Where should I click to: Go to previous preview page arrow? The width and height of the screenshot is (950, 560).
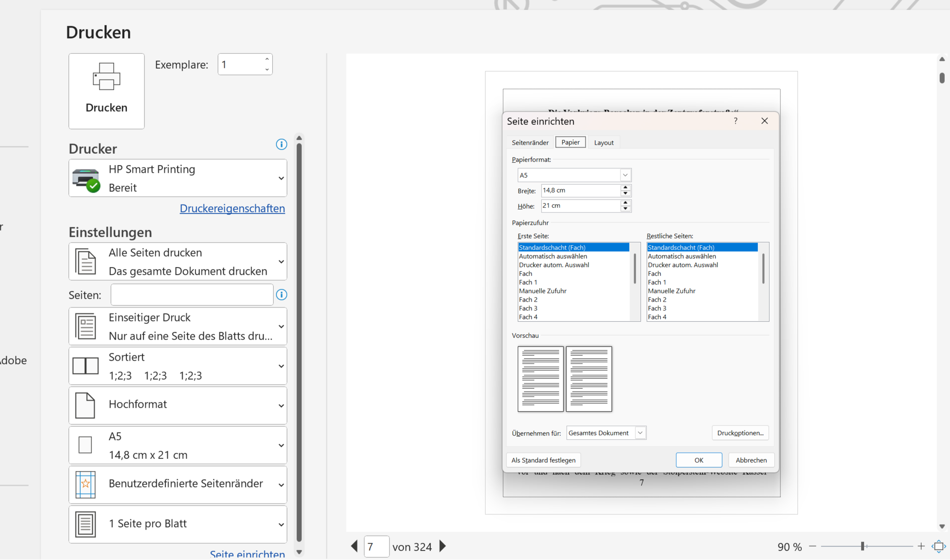354,546
